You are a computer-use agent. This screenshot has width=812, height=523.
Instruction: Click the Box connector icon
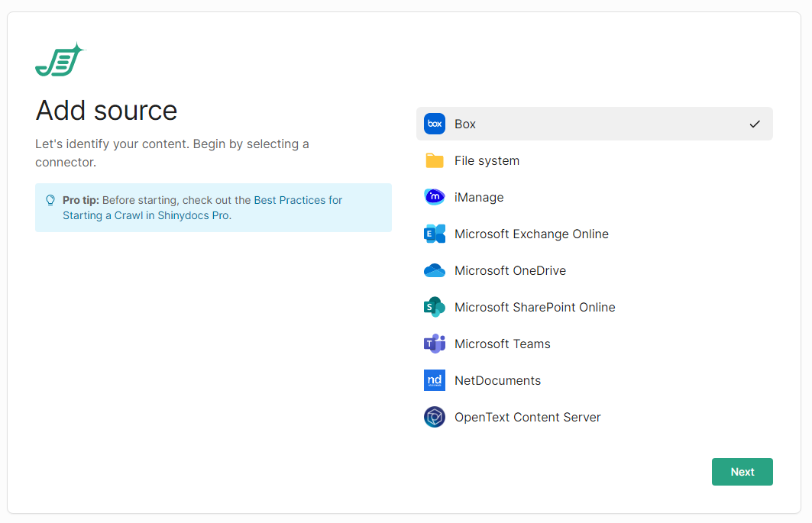tap(435, 124)
